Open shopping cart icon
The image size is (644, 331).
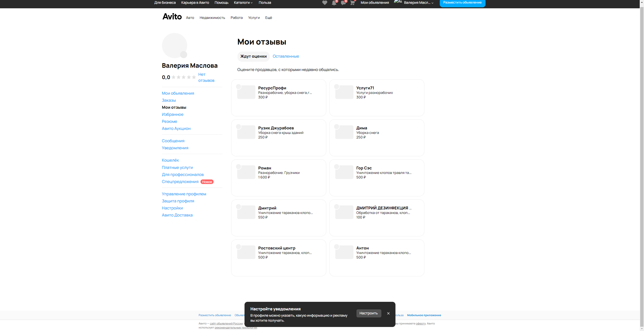coord(352,3)
